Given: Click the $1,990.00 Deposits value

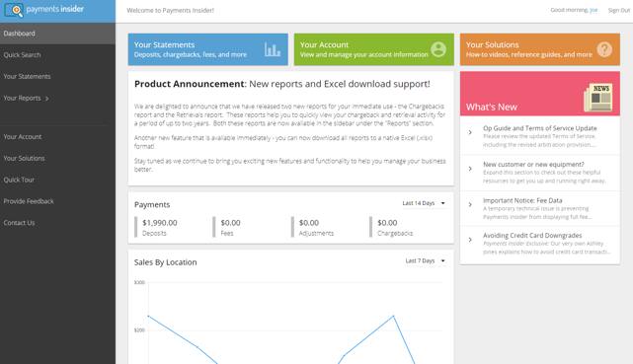Looking at the screenshot, I should point(159,223).
